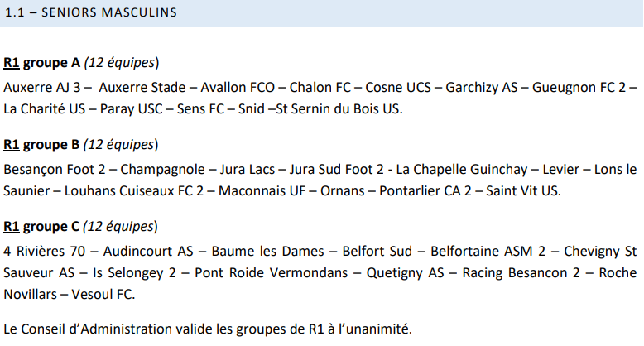Click the "R1 groupe A" heading
Viewport: 644px width, 346px height.
point(41,63)
